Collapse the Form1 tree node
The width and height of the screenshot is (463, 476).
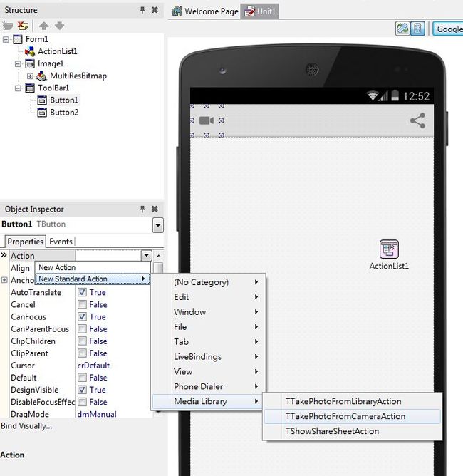[6, 39]
